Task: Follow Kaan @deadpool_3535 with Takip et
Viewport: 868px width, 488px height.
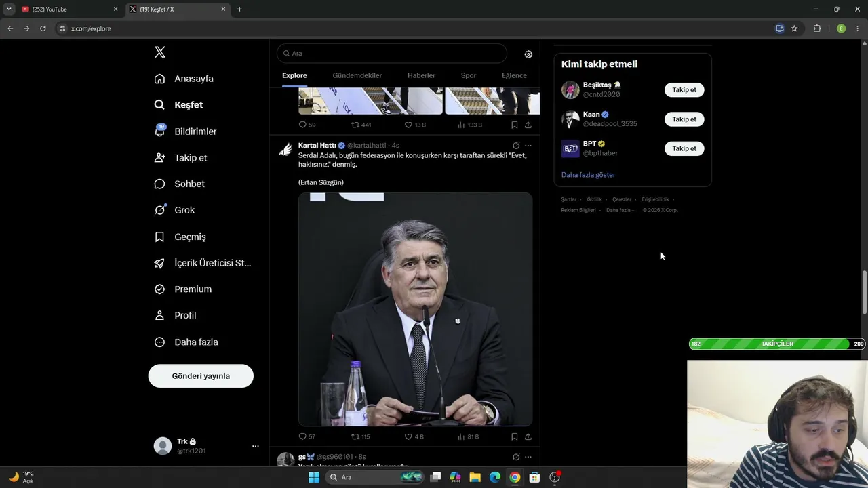Action: (684, 119)
